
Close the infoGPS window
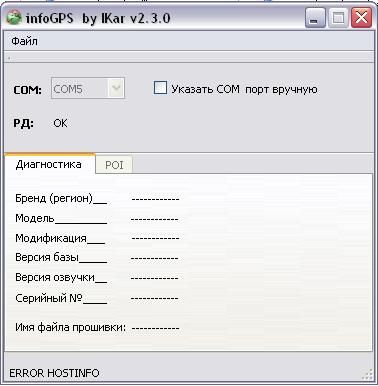coord(361,18)
